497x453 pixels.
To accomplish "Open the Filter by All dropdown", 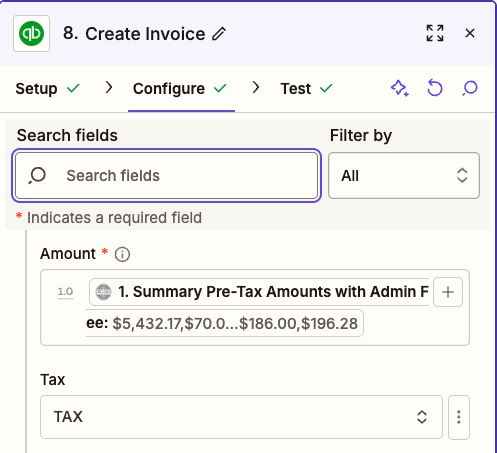I will point(404,176).
